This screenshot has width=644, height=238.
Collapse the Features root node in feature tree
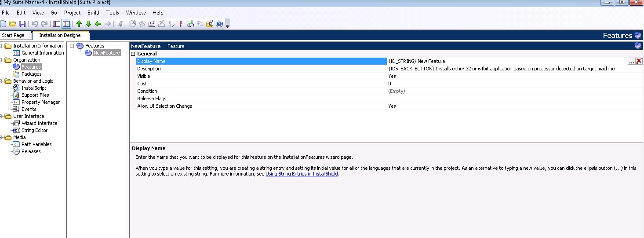point(72,46)
